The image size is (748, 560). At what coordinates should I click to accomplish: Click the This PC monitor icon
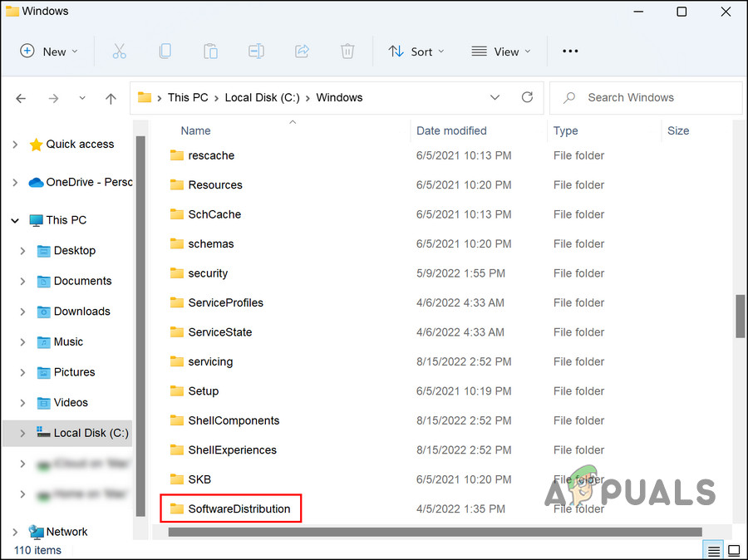36,220
